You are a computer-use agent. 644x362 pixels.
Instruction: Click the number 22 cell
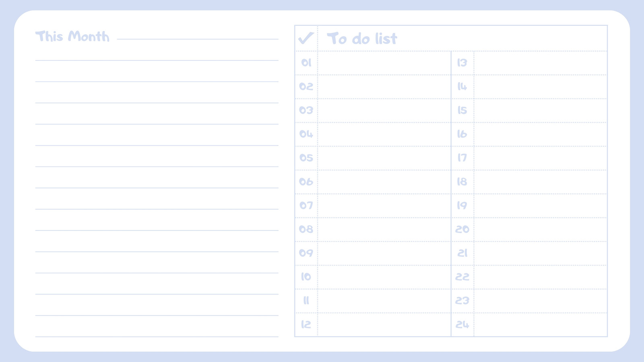(462, 277)
